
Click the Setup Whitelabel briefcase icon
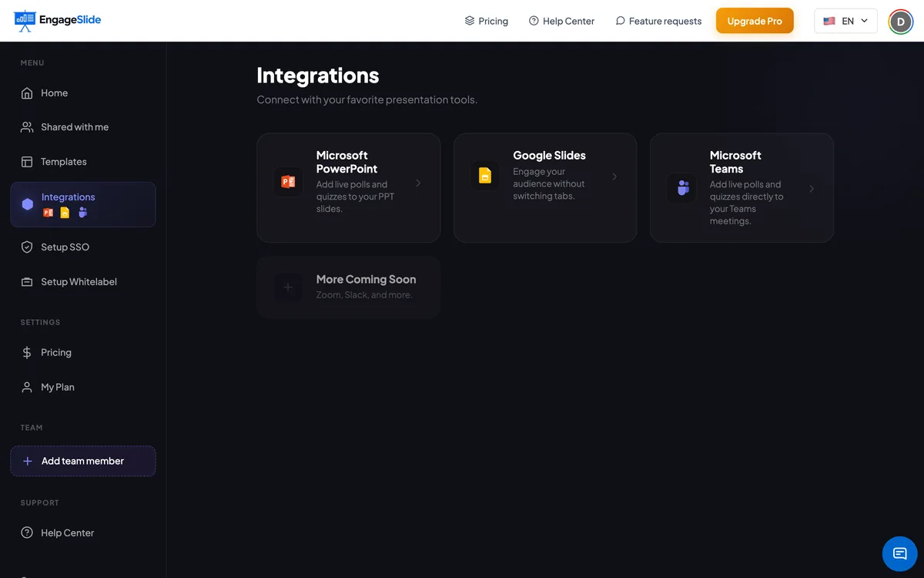27,282
